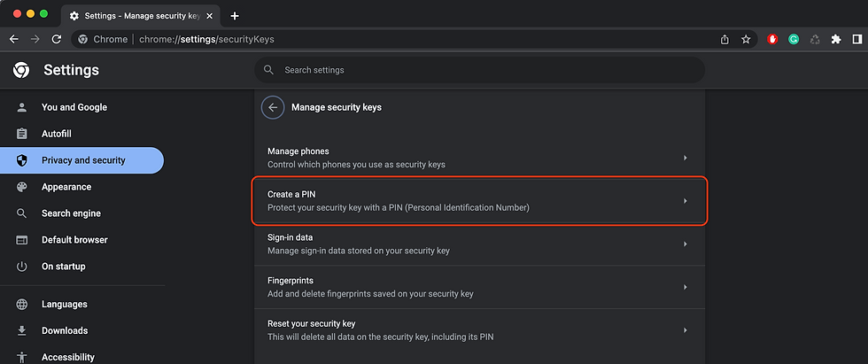Close the Settings tab

tap(209, 16)
